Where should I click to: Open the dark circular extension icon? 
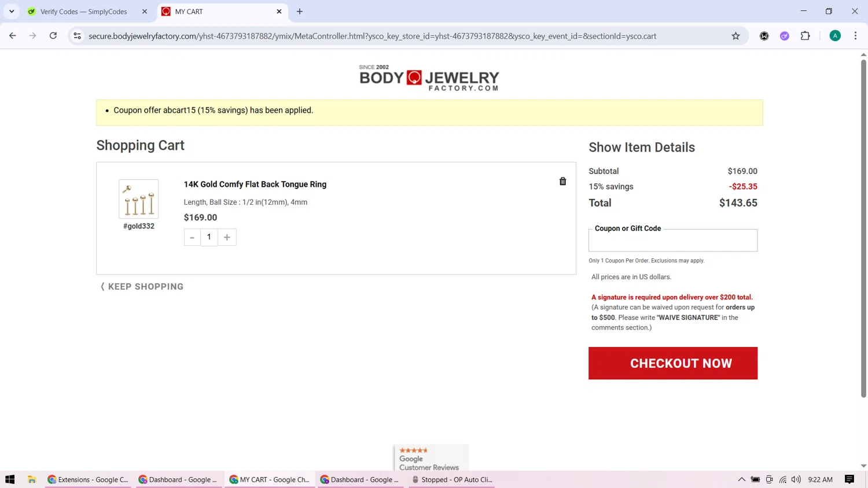pyautogui.click(x=764, y=36)
